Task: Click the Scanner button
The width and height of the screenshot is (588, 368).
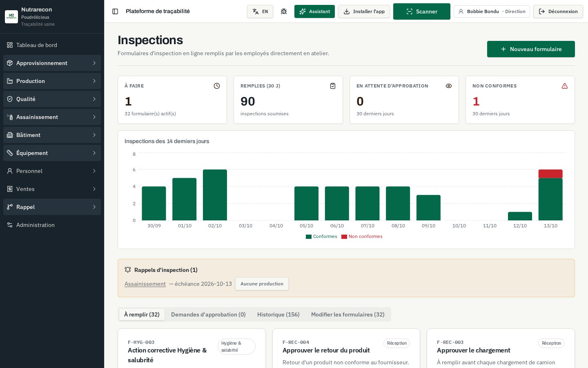Action: pos(422,11)
